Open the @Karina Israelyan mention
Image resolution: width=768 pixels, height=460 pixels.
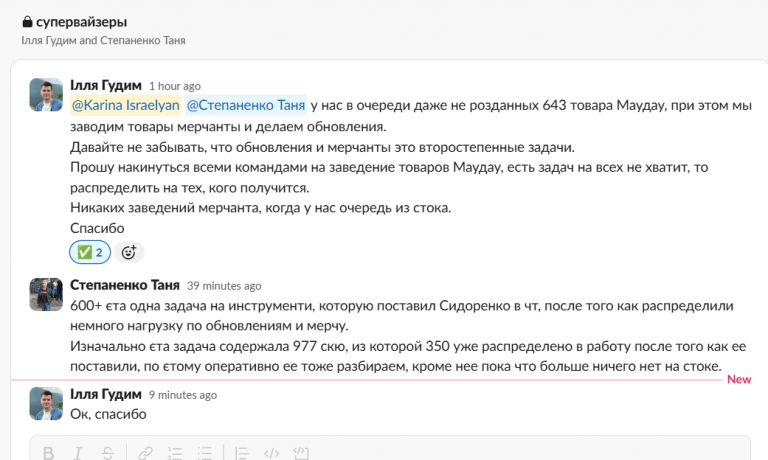(x=126, y=105)
